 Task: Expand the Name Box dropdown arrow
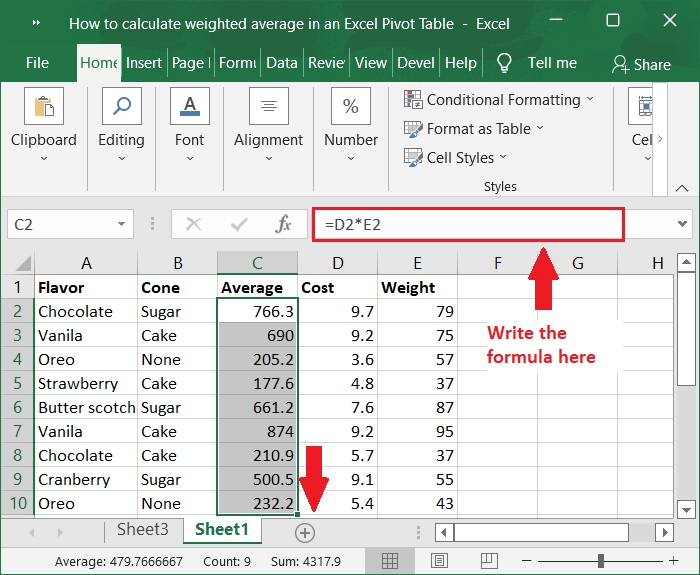pyautogui.click(x=123, y=225)
